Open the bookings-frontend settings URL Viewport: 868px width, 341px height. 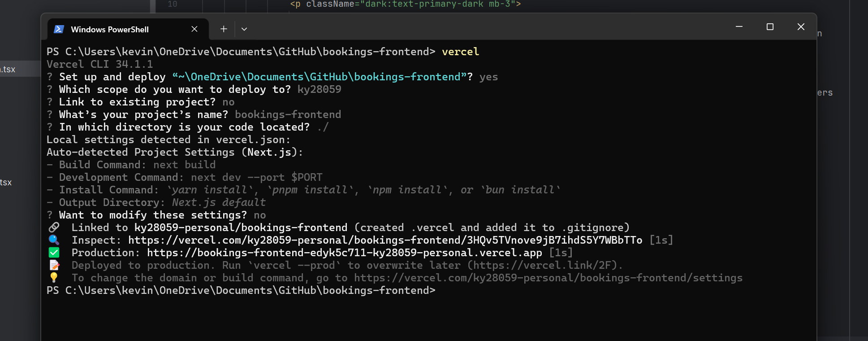(548, 278)
